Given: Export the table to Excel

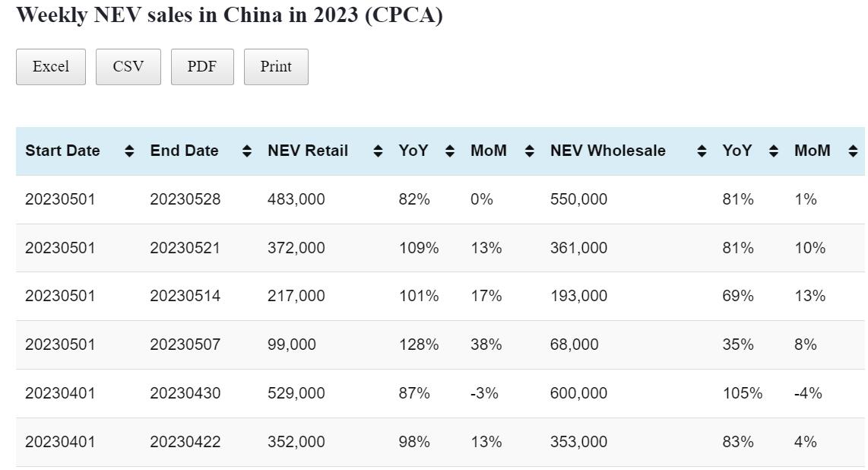Looking at the screenshot, I should pyautogui.click(x=51, y=67).
